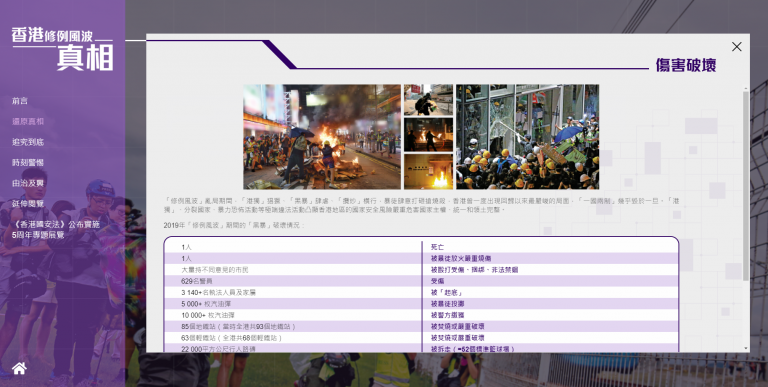Close the 傷害破壞 popup with the X

(736, 47)
